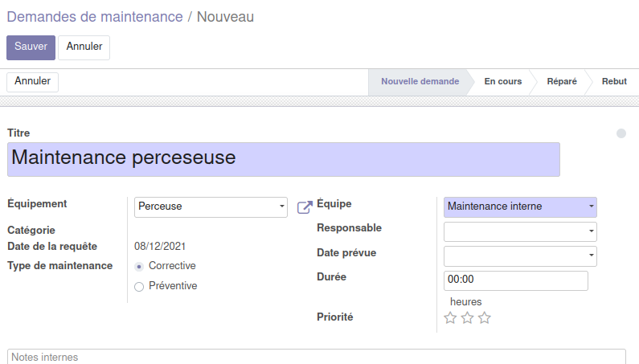Click the grey kanban state dot
This screenshot has width=639, height=364.
pyautogui.click(x=621, y=133)
